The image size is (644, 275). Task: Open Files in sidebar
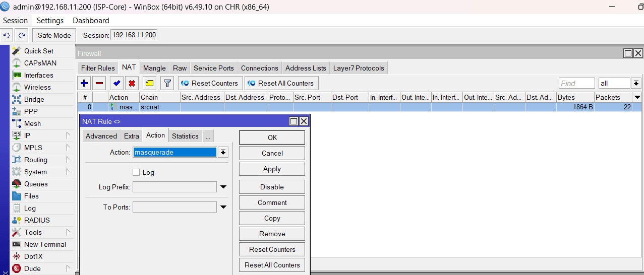[31, 196]
